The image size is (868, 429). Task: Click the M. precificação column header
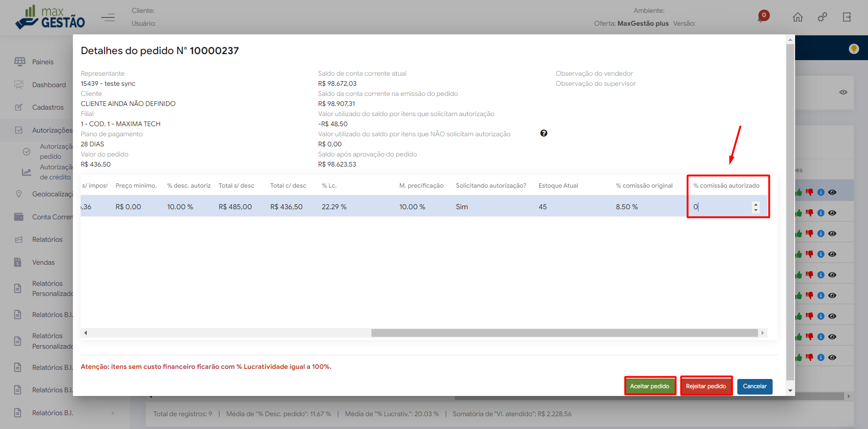[x=421, y=185]
